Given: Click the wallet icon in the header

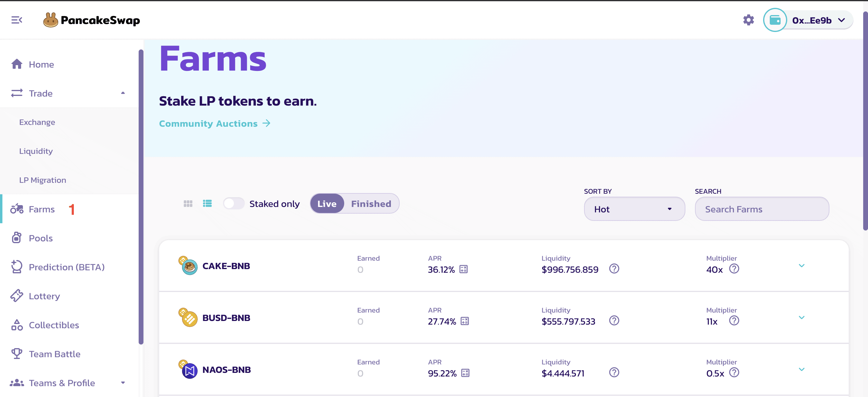Looking at the screenshot, I should 775,20.
